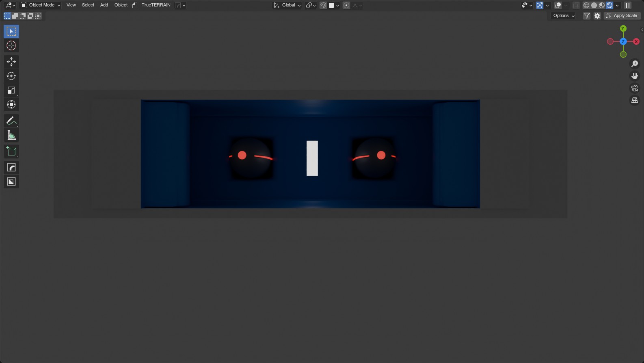Open the pivot point dropdown
The height and width of the screenshot is (363, 644).
click(x=311, y=5)
